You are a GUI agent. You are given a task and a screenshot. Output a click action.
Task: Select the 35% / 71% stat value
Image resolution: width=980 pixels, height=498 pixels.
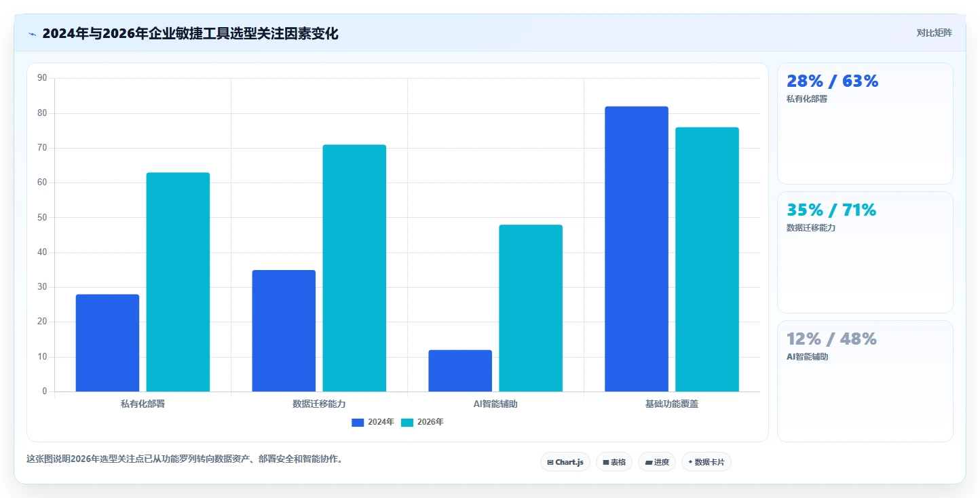pyautogui.click(x=831, y=210)
